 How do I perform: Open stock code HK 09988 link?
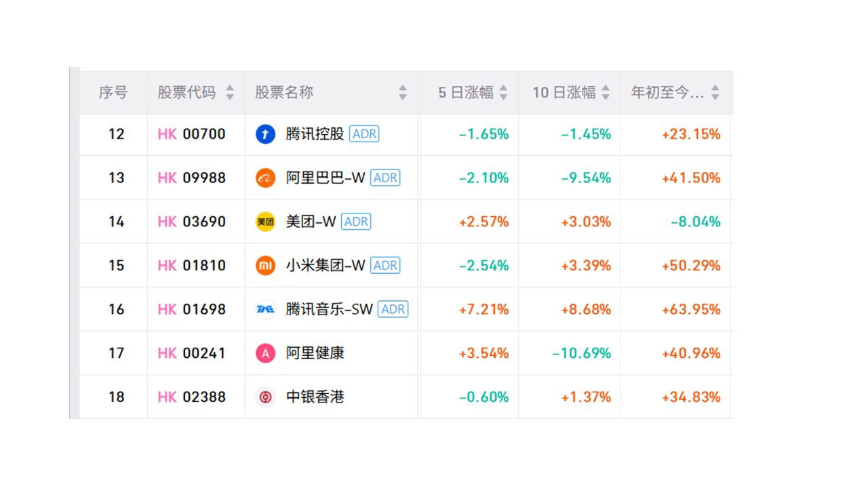click(x=191, y=178)
